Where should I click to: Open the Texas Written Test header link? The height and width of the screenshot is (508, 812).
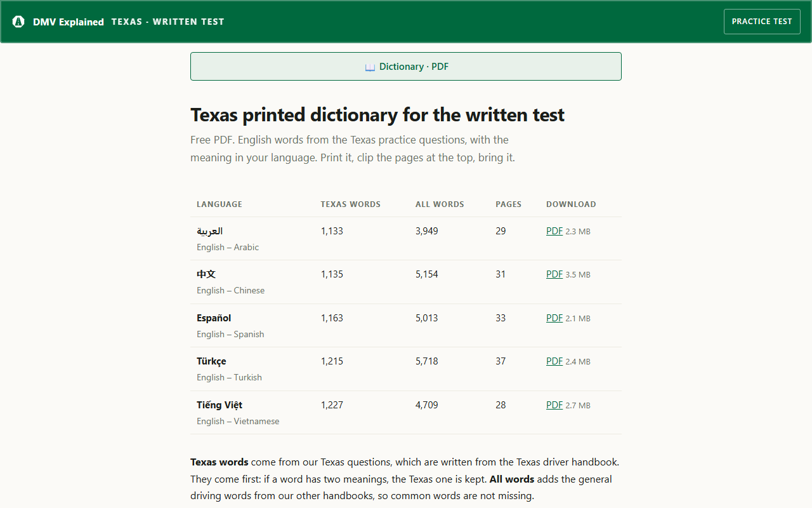(167, 22)
